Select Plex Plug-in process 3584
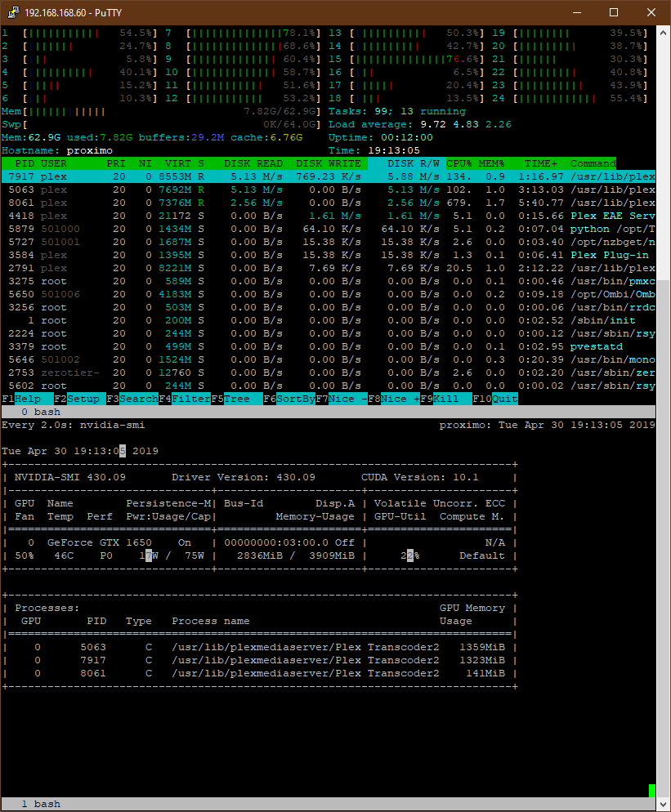This screenshot has height=812, width=671. [x=329, y=255]
